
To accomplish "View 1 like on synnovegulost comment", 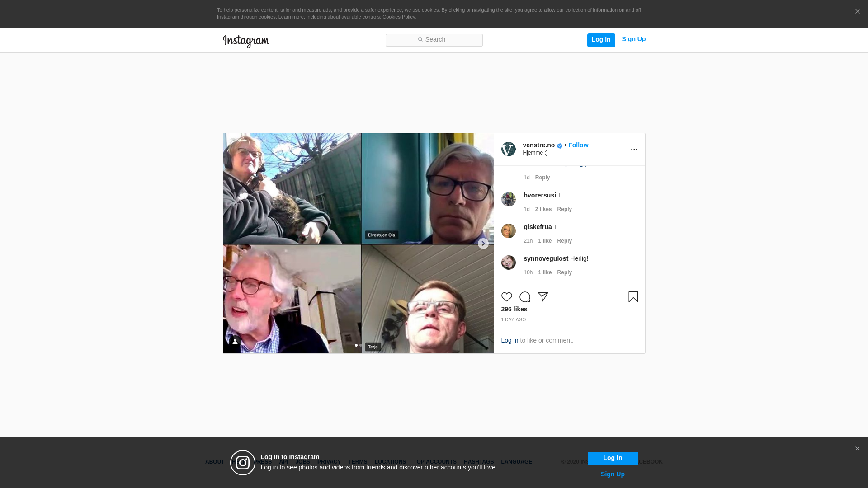I will tap(545, 272).
